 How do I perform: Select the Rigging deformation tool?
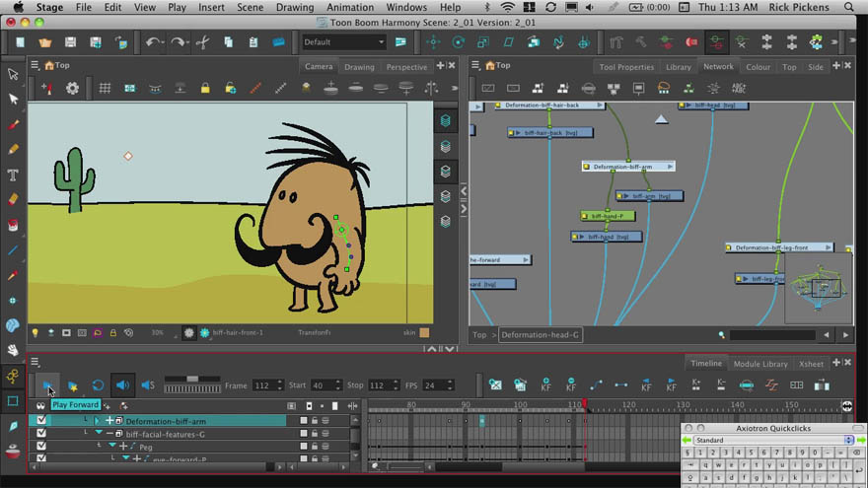[13, 377]
